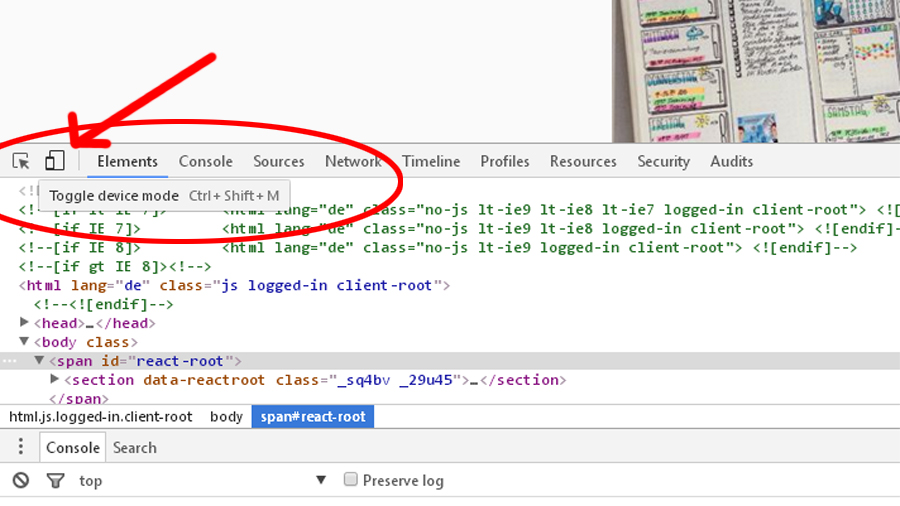Click the console filter funnel icon
This screenshot has width=900, height=506.
pos(56,480)
